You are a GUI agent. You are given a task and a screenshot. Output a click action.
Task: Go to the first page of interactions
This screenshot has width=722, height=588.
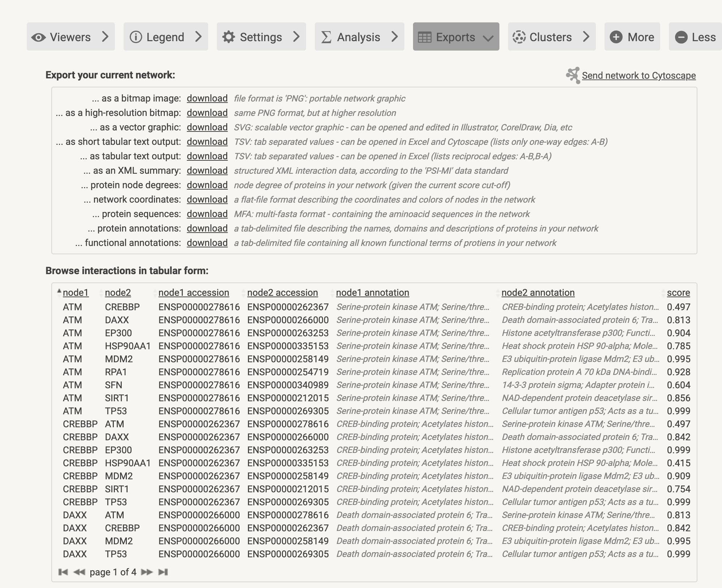coord(63,572)
